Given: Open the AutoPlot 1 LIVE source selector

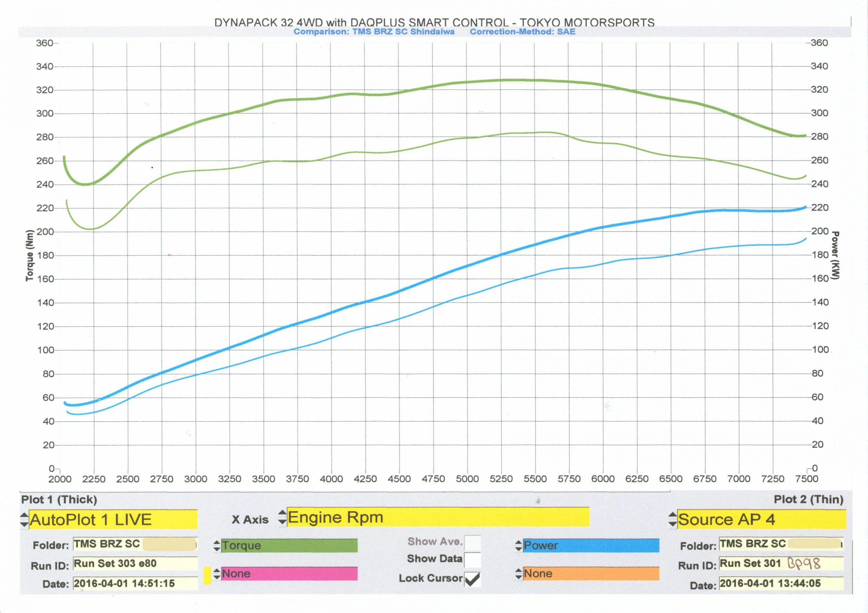Looking at the screenshot, I should click(x=113, y=519).
